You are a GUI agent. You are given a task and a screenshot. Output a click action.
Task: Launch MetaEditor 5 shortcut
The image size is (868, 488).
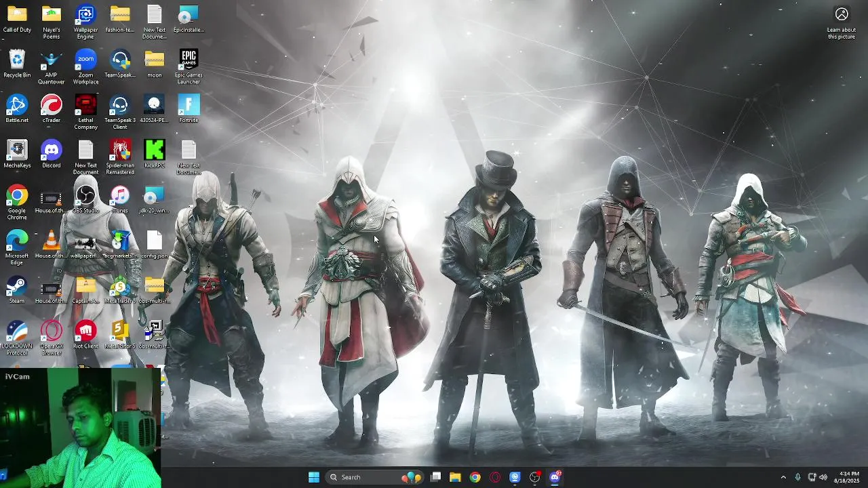120,335
